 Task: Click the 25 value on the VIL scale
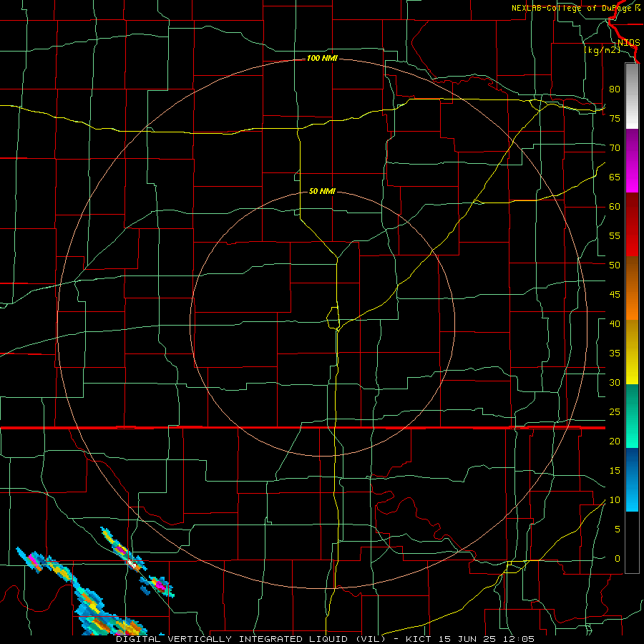tap(615, 411)
